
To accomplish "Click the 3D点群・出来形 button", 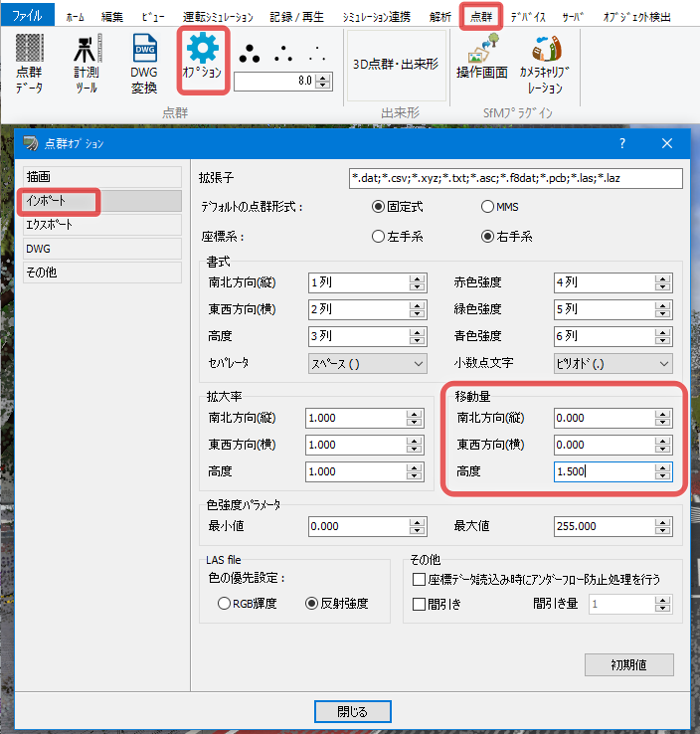I will (396, 65).
